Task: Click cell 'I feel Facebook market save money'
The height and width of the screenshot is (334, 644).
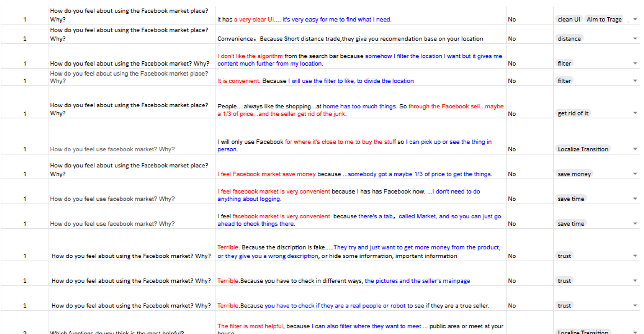Action: [361, 167]
